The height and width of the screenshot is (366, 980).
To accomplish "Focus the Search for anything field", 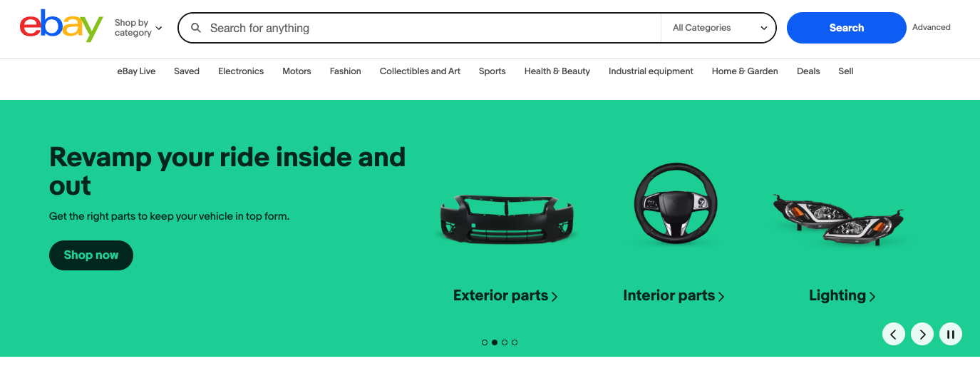I will pyautogui.click(x=428, y=28).
